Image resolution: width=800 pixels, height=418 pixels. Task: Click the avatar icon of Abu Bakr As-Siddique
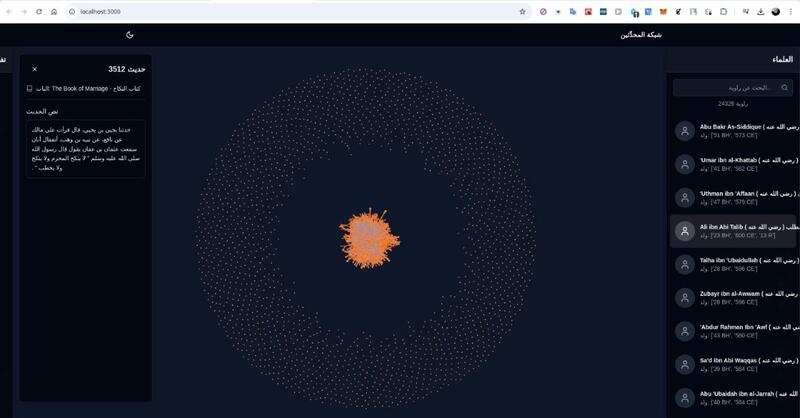point(684,132)
